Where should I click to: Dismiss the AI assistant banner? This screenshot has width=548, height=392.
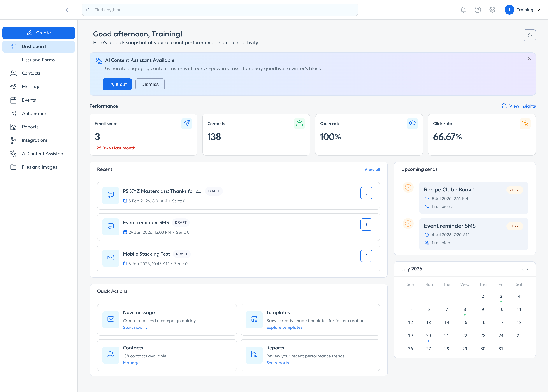[x=150, y=84]
